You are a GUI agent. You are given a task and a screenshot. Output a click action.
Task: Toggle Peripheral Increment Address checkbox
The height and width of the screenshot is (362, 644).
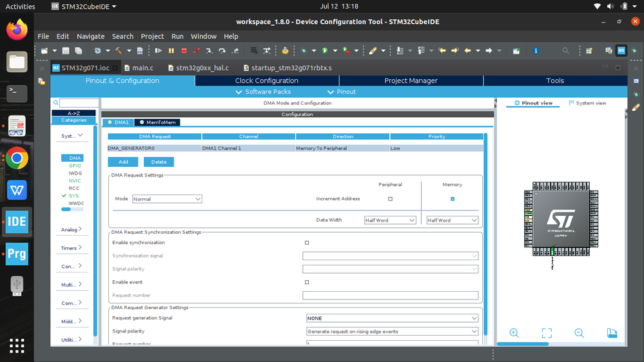pos(390,199)
